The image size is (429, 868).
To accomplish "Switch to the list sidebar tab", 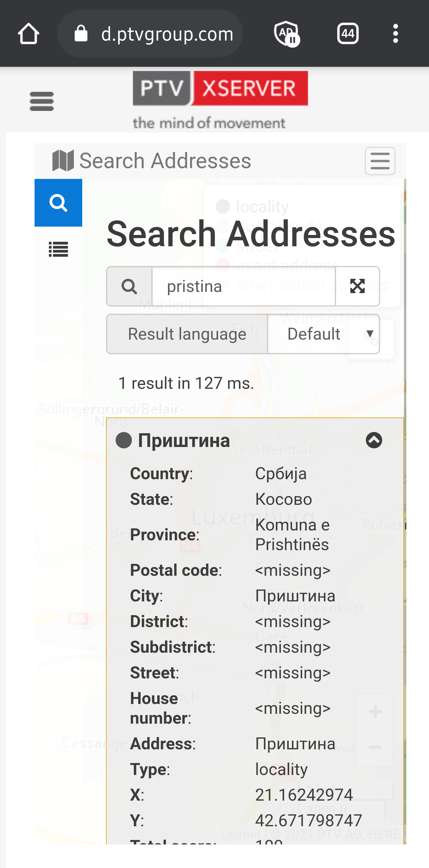I will [58, 250].
